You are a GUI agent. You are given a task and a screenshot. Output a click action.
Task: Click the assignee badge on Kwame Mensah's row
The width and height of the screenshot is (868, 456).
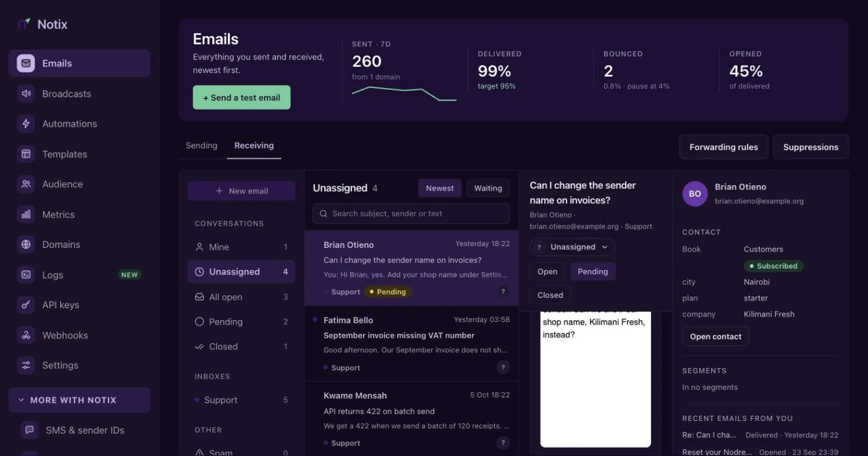pyautogui.click(x=503, y=443)
